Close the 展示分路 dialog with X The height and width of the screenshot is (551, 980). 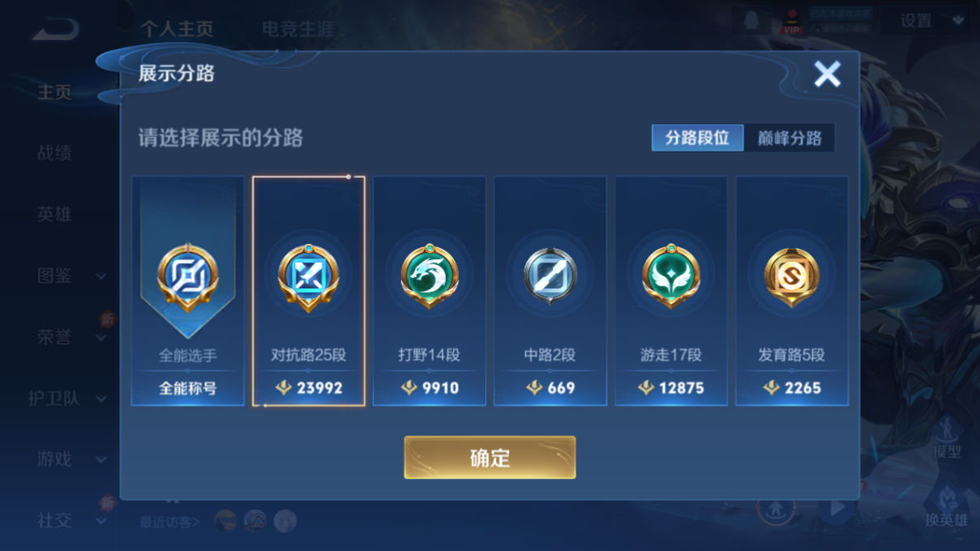pyautogui.click(x=828, y=75)
